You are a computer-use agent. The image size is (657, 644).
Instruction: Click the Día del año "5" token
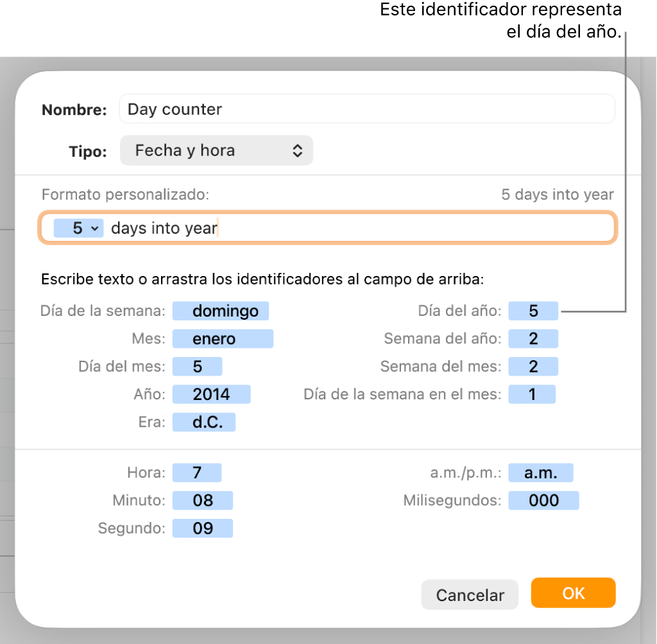coord(533,311)
